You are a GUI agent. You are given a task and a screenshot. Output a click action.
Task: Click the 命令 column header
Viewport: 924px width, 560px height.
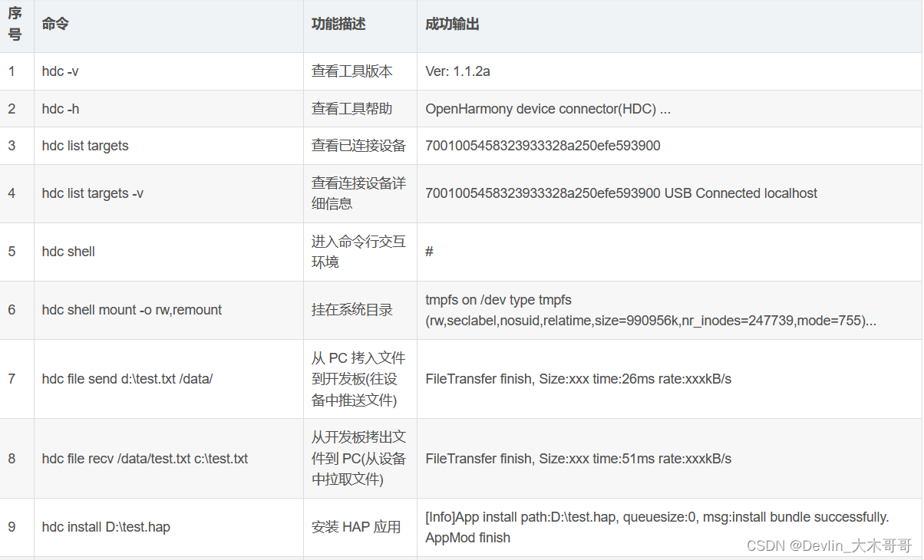tap(54, 25)
